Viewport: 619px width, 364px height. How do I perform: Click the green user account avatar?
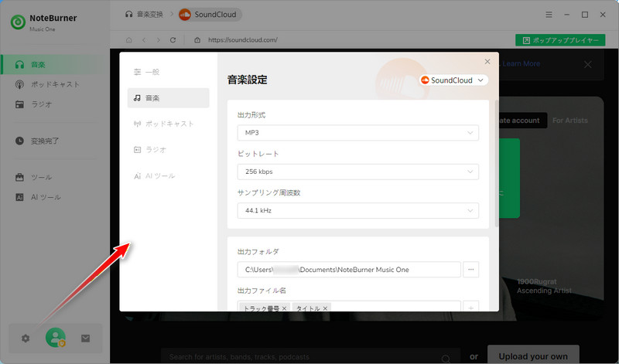pyautogui.click(x=56, y=338)
